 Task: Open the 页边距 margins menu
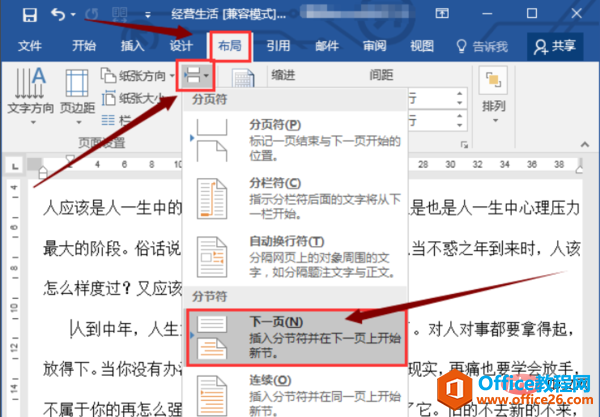(77, 96)
